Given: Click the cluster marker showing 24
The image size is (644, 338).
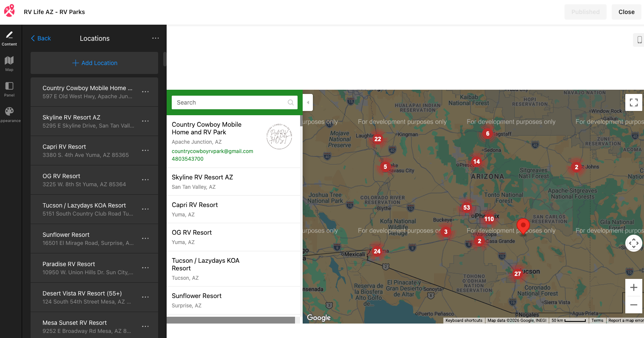Looking at the screenshot, I should point(377,251).
